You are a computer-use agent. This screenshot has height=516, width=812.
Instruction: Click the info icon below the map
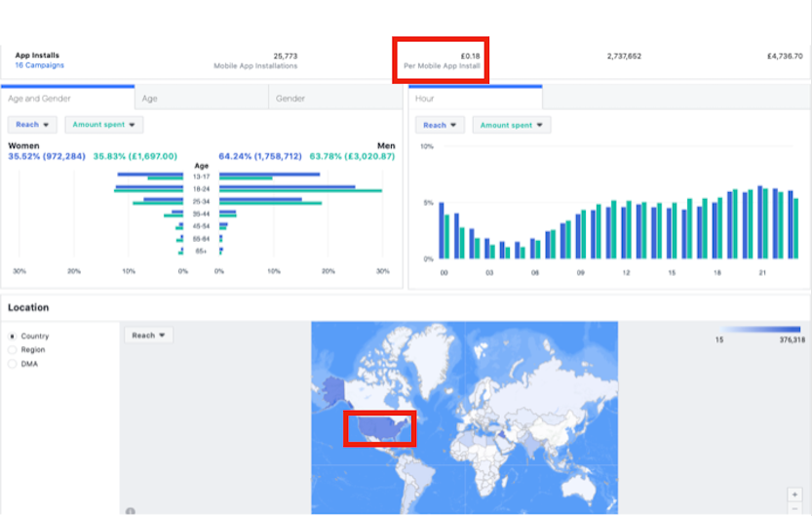pos(131,511)
